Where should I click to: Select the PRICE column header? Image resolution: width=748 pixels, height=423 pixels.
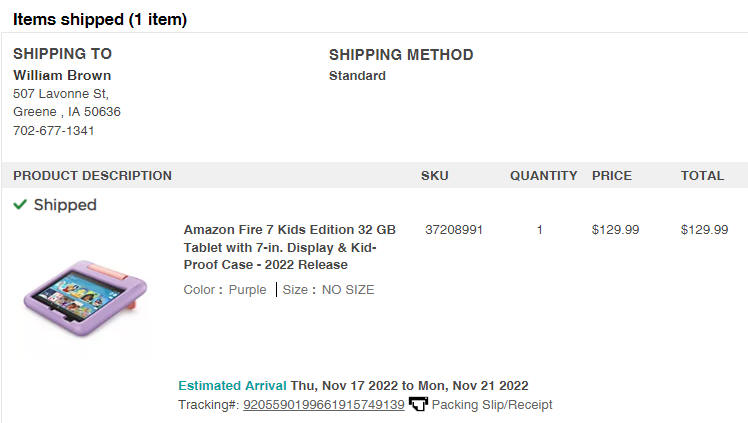pos(612,175)
